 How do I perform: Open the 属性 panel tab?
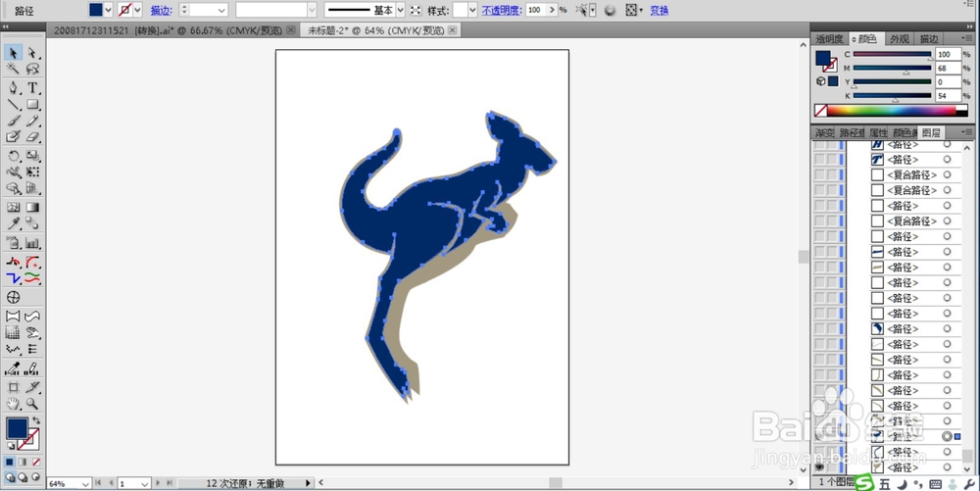pos(878,132)
